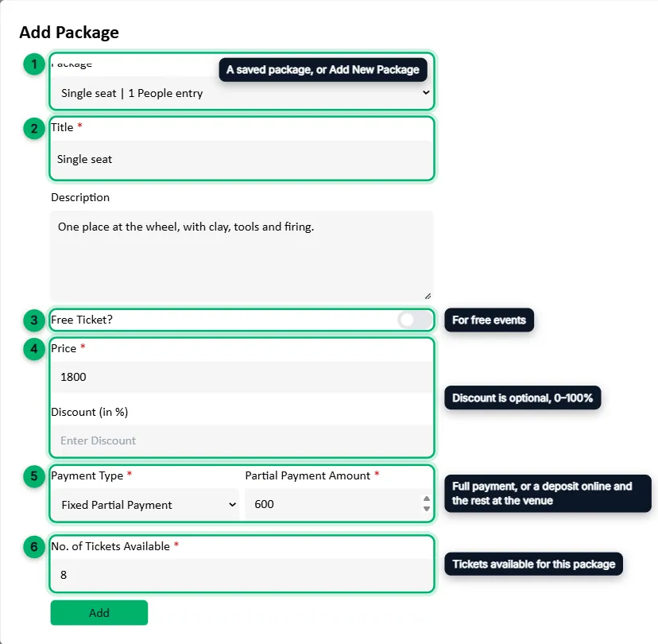Click the green step 6 badge
The height and width of the screenshot is (644, 658).
34,547
